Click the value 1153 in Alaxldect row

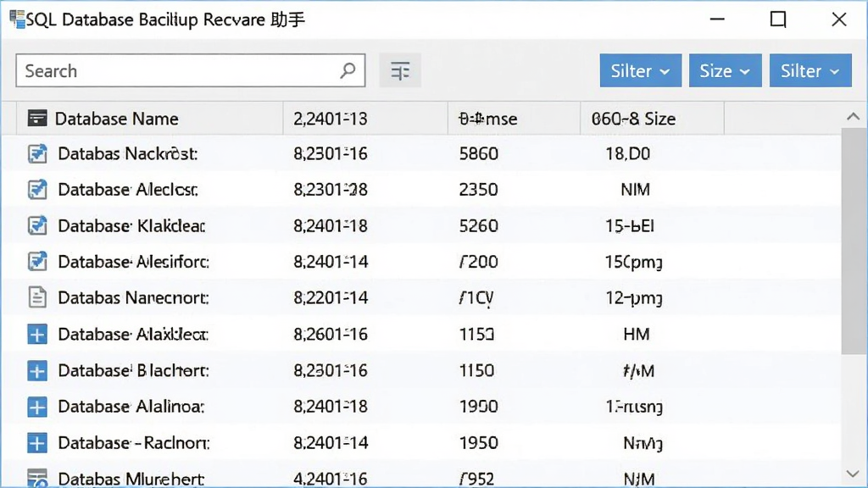pyautogui.click(x=476, y=334)
